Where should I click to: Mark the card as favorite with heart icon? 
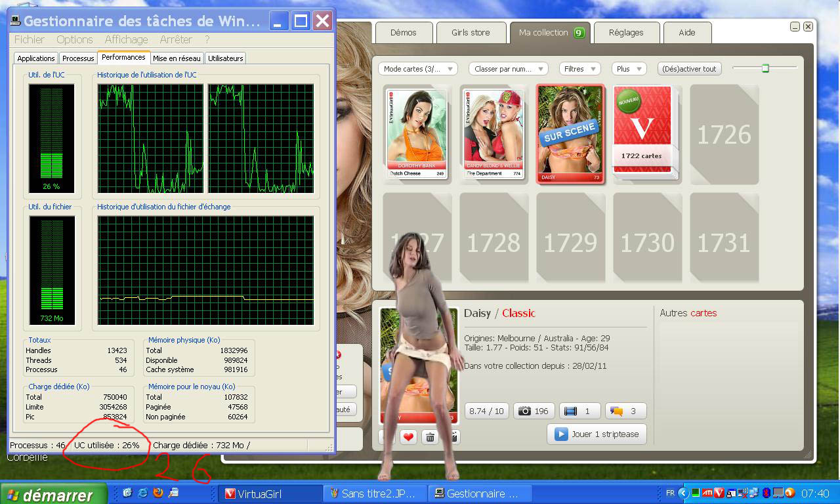pos(409,437)
